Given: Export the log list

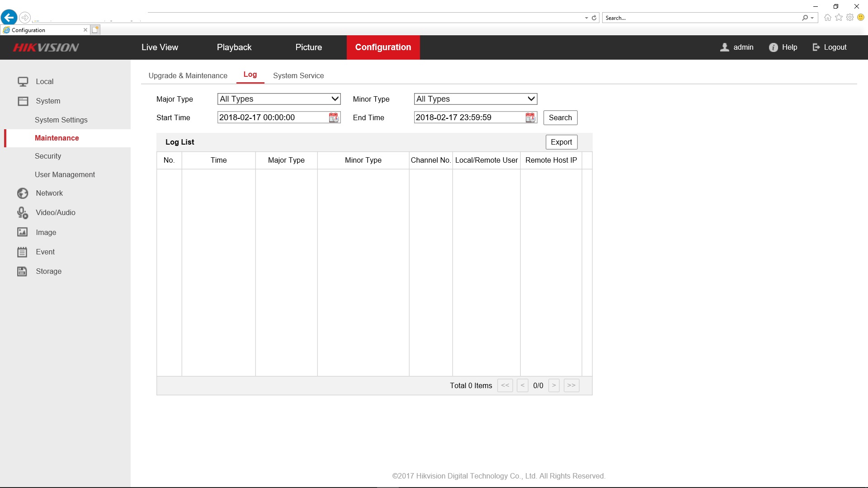Looking at the screenshot, I should (x=561, y=142).
